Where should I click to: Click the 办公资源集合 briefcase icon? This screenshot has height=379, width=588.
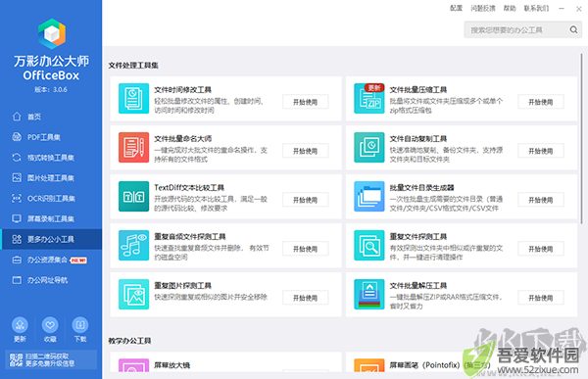(x=17, y=260)
